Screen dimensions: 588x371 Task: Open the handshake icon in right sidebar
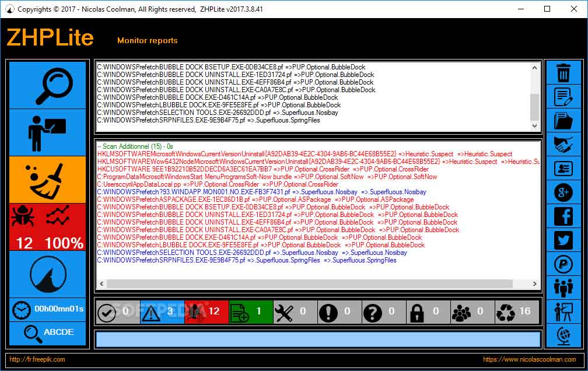click(x=563, y=145)
